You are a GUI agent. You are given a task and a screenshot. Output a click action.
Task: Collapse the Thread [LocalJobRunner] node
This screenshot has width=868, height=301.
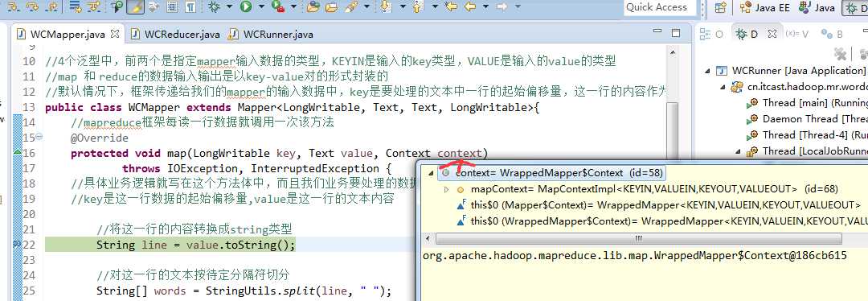coord(738,151)
